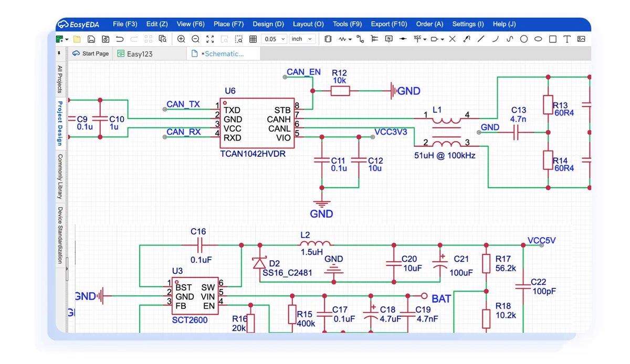Screen dimensions: 630x364
Task: Expand the net port dropdown arrow
Action: (442, 39)
